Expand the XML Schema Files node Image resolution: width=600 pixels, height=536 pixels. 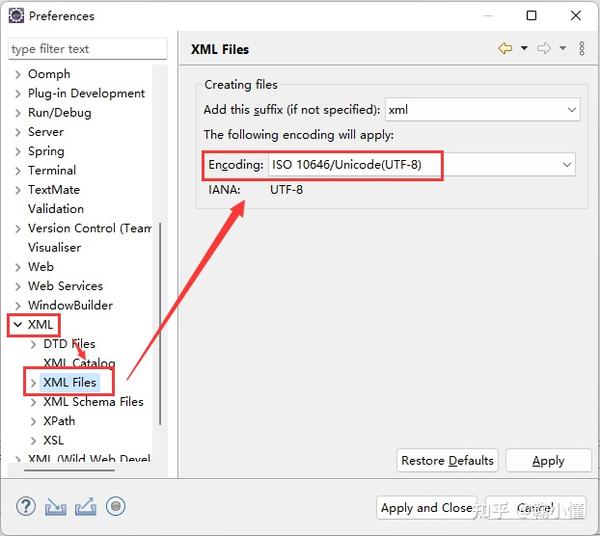pyautogui.click(x=33, y=402)
